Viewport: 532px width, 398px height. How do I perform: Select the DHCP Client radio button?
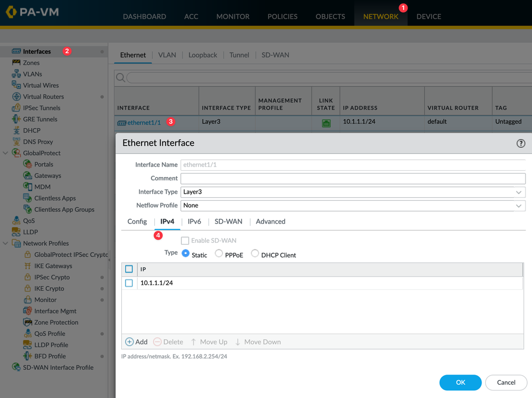255,254
